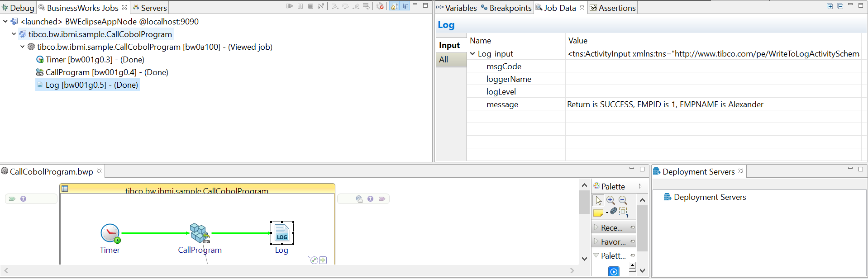
Task: Select the arrow Select tool in Palette
Action: tap(598, 200)
